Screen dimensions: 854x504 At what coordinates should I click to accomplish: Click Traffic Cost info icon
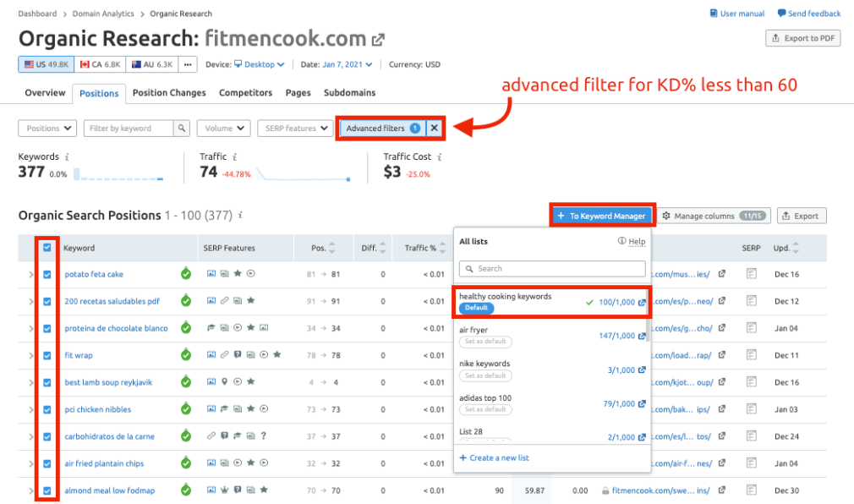click(x=440, y=157)
